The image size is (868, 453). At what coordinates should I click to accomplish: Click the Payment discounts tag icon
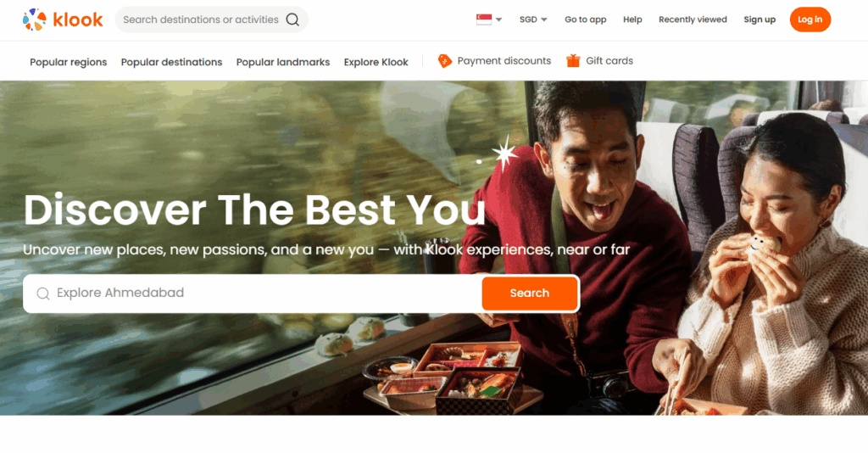click(444, 61)
